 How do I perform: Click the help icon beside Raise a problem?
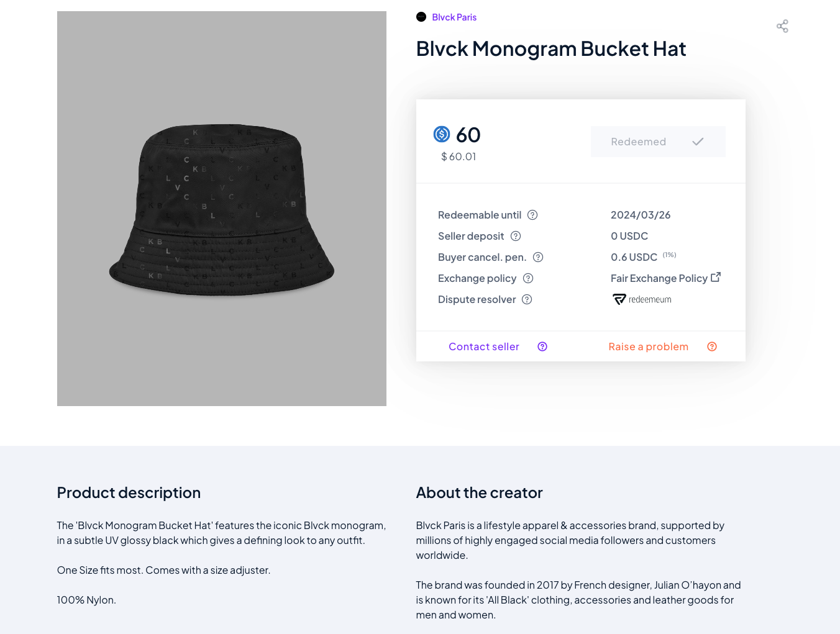[712, 346]
